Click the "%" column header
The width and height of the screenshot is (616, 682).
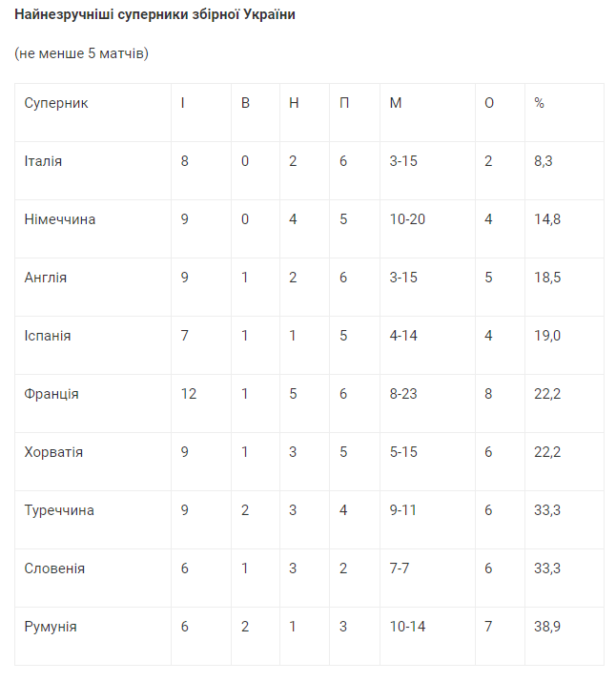[539, 103]
